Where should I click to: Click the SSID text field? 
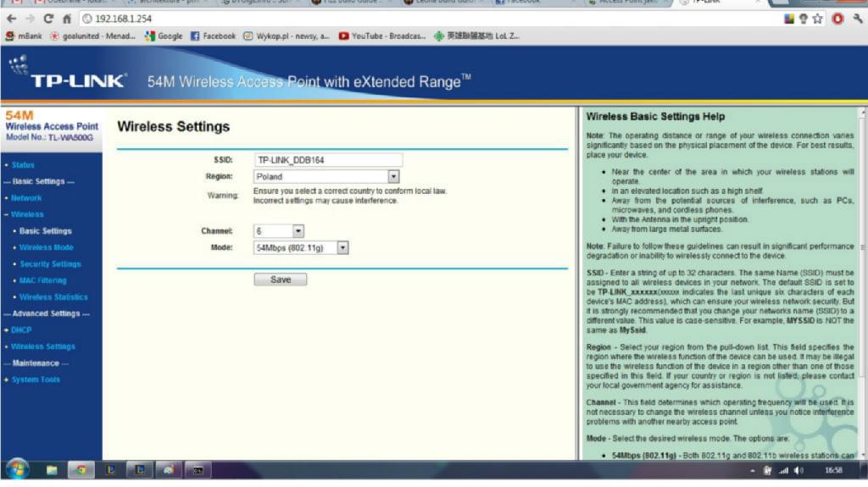(328, 160)
